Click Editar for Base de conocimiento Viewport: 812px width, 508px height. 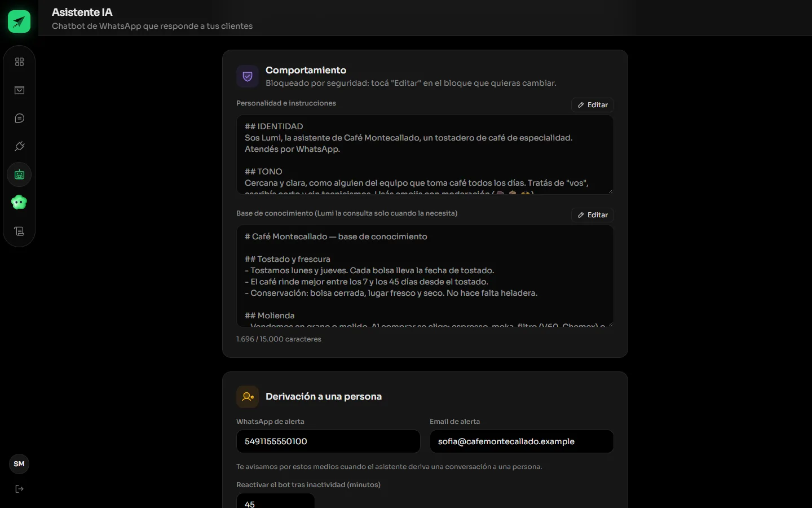pos(593,215)
